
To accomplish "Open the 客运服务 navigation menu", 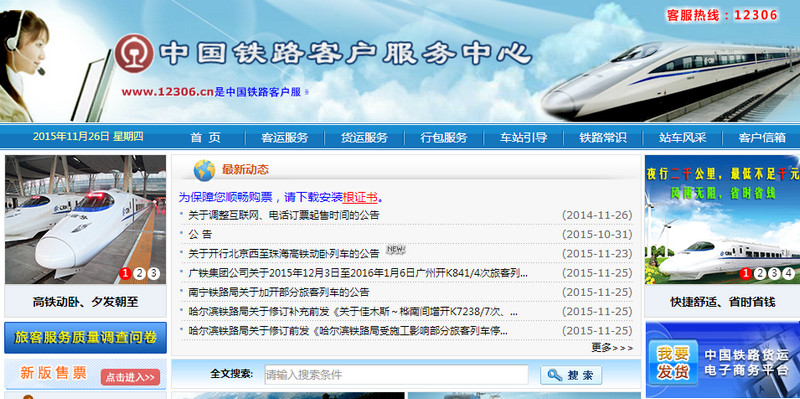I will pos(285,138).
